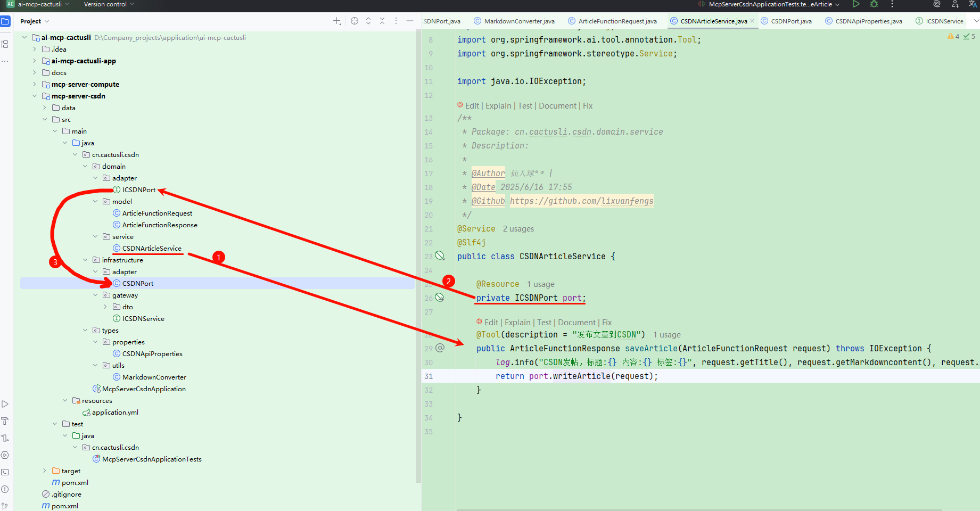
Task: Click the Select Opened File target icon
Action: (x=355, y=21)
